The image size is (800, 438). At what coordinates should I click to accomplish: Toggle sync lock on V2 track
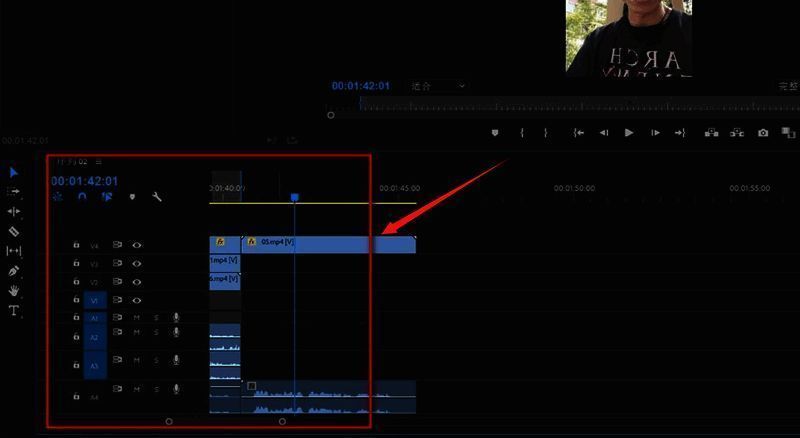click(x=117, y=281)
